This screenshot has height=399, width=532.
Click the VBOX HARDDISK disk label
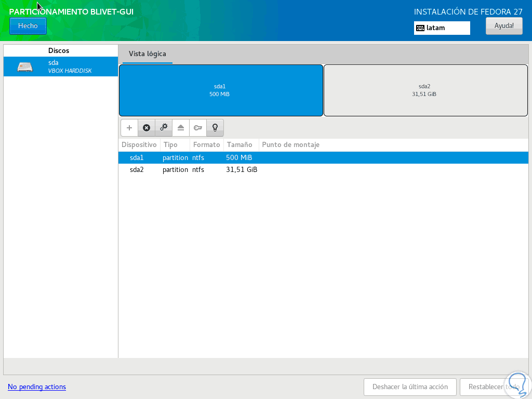point(70,71)
